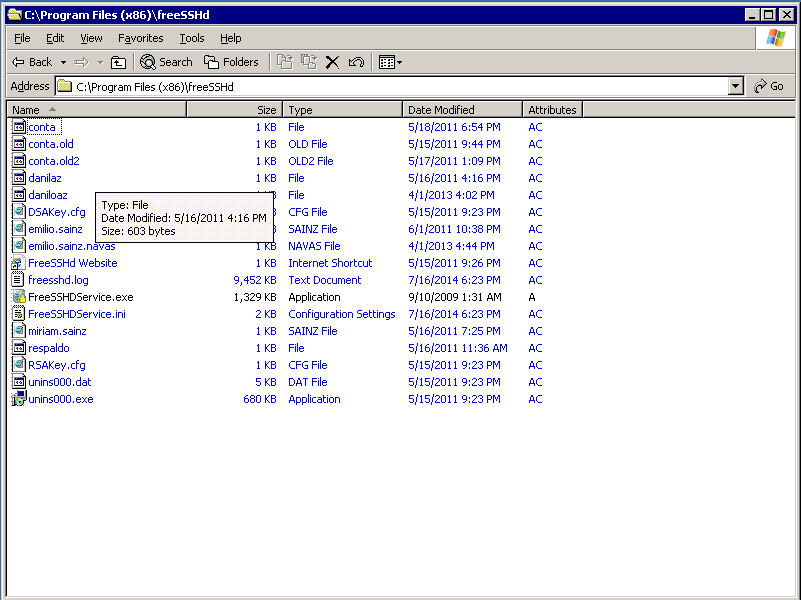Select the unins000.exe uninstaller icon
The image size is (801, 600).
coord(19,398)
